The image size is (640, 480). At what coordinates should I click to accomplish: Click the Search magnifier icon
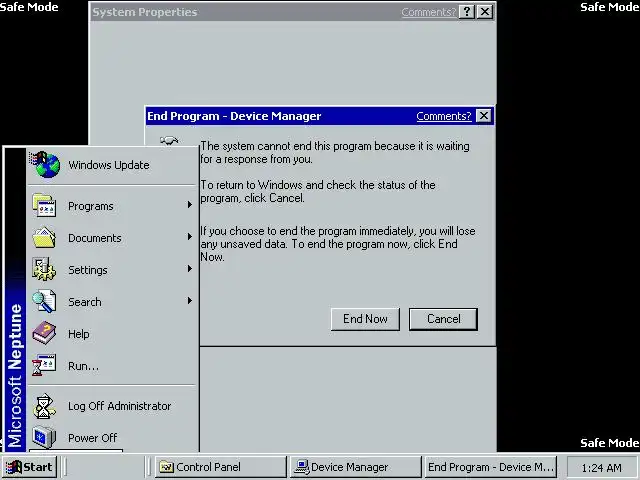point(44,301)
